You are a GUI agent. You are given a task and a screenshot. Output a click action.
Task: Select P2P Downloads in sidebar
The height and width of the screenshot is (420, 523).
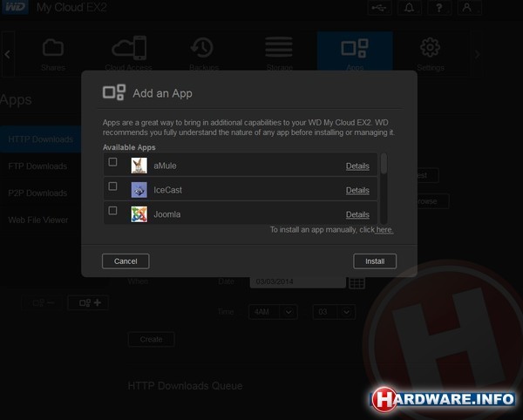[41, 193]
